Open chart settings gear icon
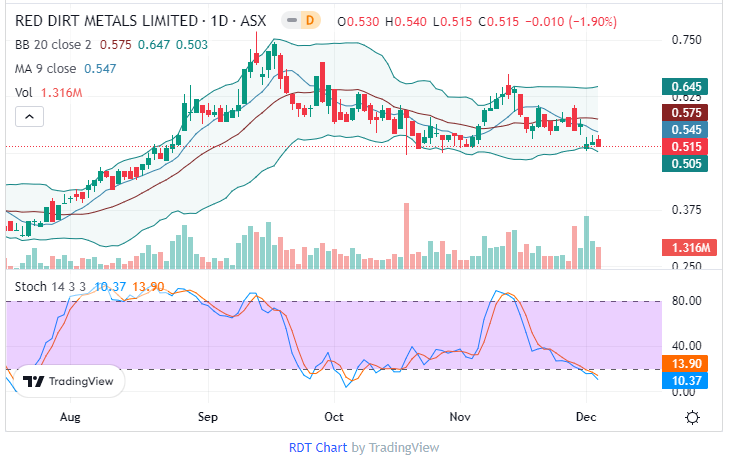The image size is (729, 463). point(692,416)
